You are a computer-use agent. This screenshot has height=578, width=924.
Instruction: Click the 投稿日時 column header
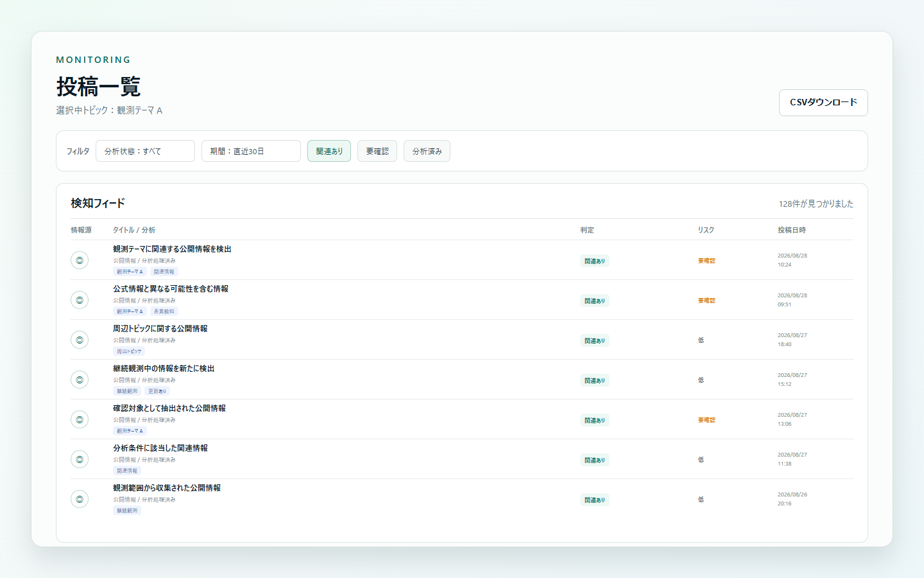coord(792,230)
